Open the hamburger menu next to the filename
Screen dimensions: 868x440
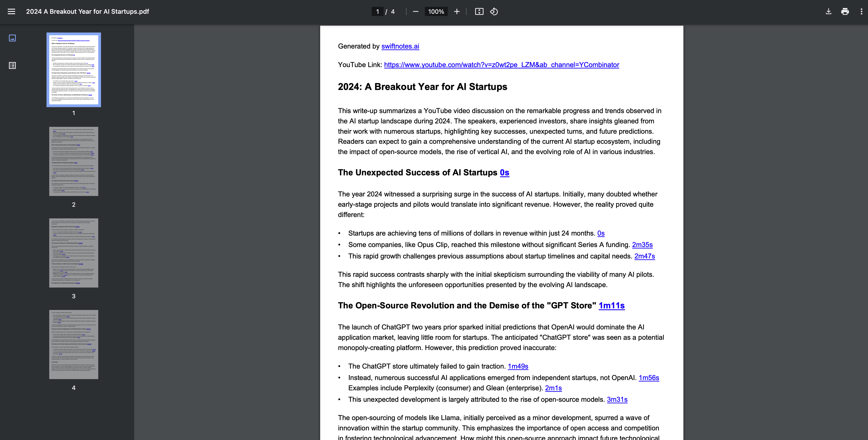point(12,11)
